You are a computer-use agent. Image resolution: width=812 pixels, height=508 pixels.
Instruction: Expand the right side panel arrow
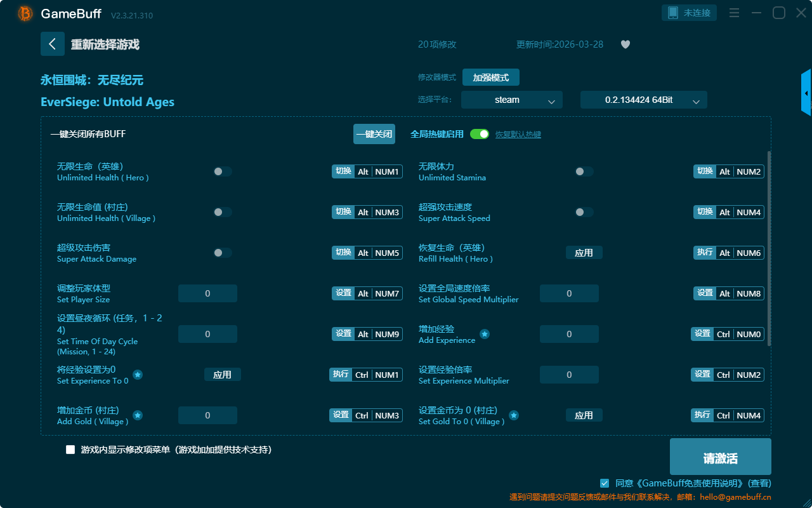click(x=806, y=93)
